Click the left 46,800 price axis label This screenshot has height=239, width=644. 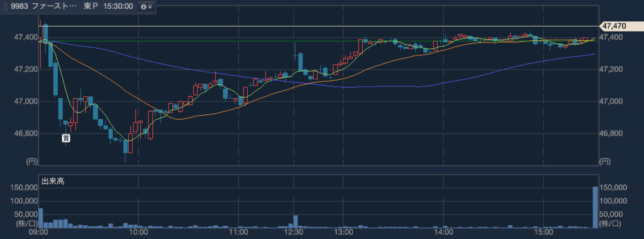click(x=25, y=133)
